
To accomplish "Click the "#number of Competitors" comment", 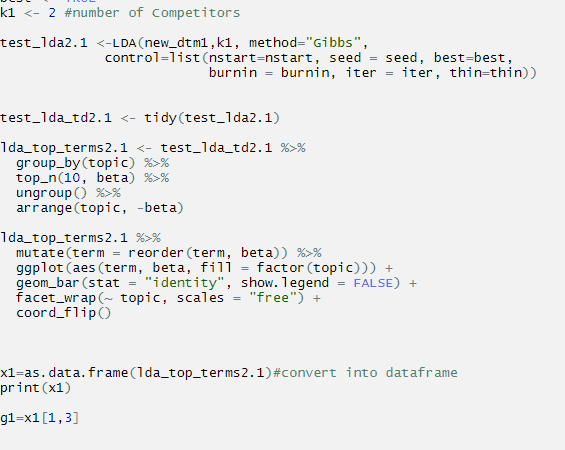I will pyautogui.click(x=152, y=13).
